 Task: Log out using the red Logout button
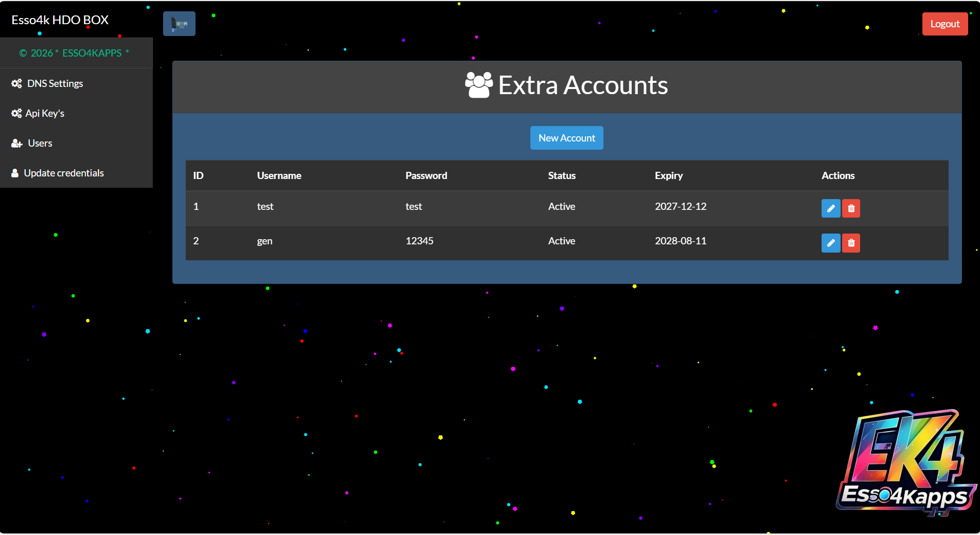click(945, 24)
